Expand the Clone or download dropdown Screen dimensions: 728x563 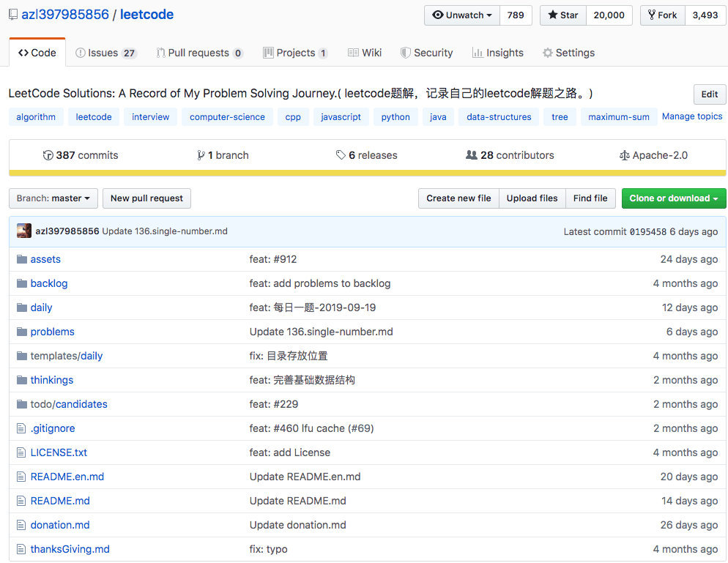[x=674, y=198]
